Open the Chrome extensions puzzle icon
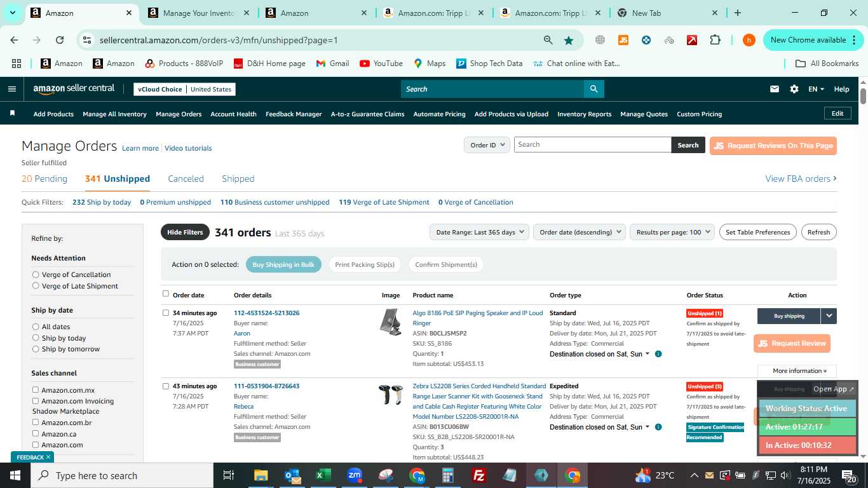 (715, 40)
